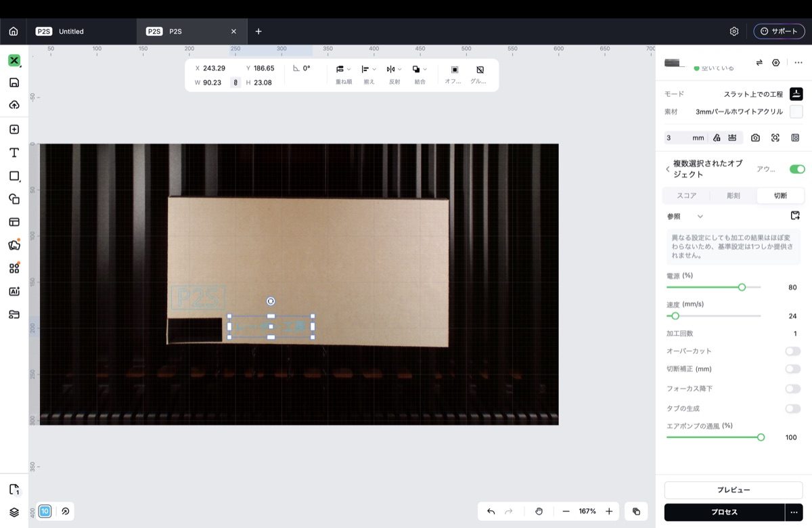Viewport: 812px width, 528px height.
Task: Save the project with the disk icon
Action: coord(14,83)
